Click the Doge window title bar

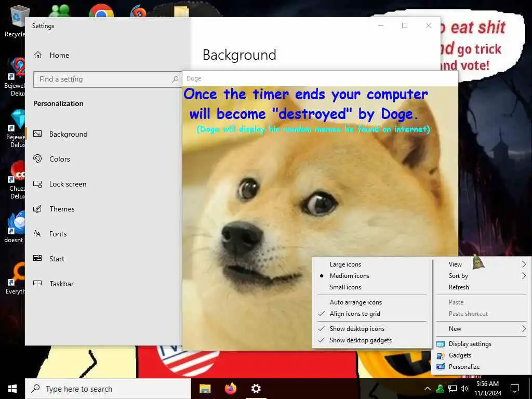pos(320,78)
